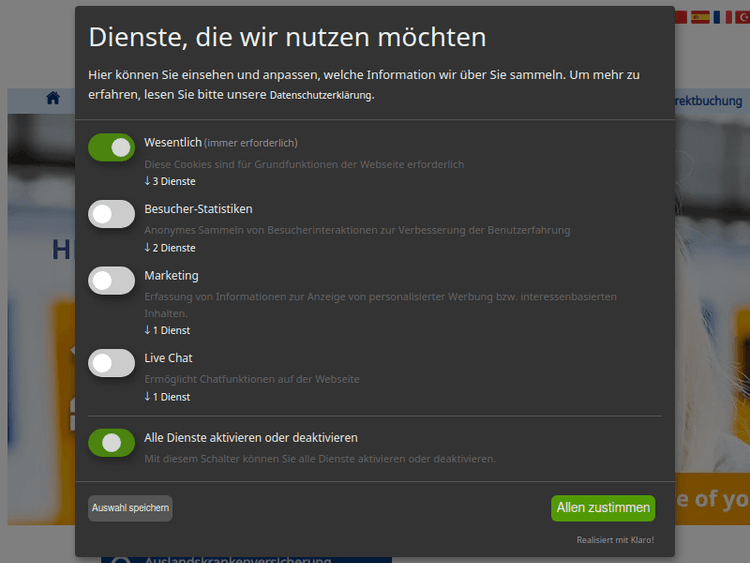This screenshot has height=563, width=750.
Task: Click the Chinese flag language icon
Action: [681, 17]
